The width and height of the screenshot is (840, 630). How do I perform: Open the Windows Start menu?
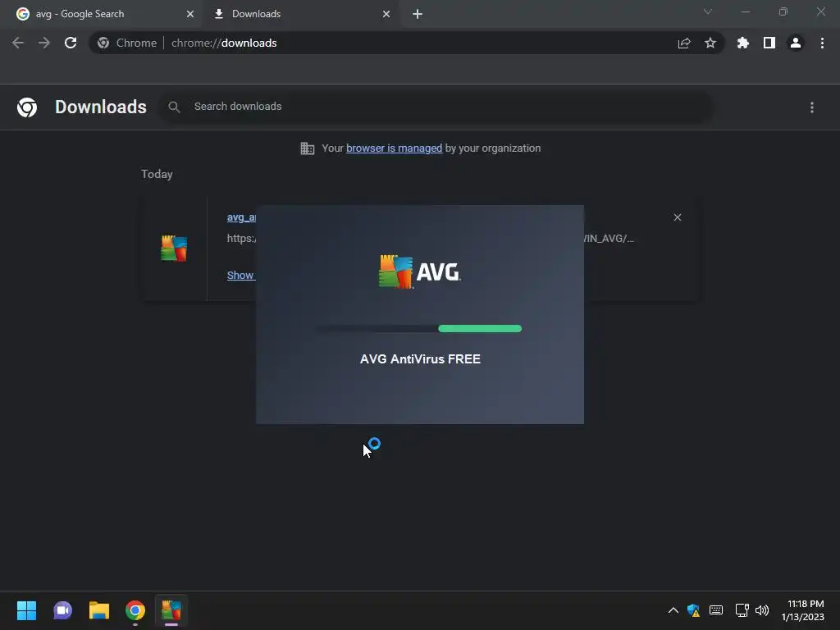click(x=26, y=610)
